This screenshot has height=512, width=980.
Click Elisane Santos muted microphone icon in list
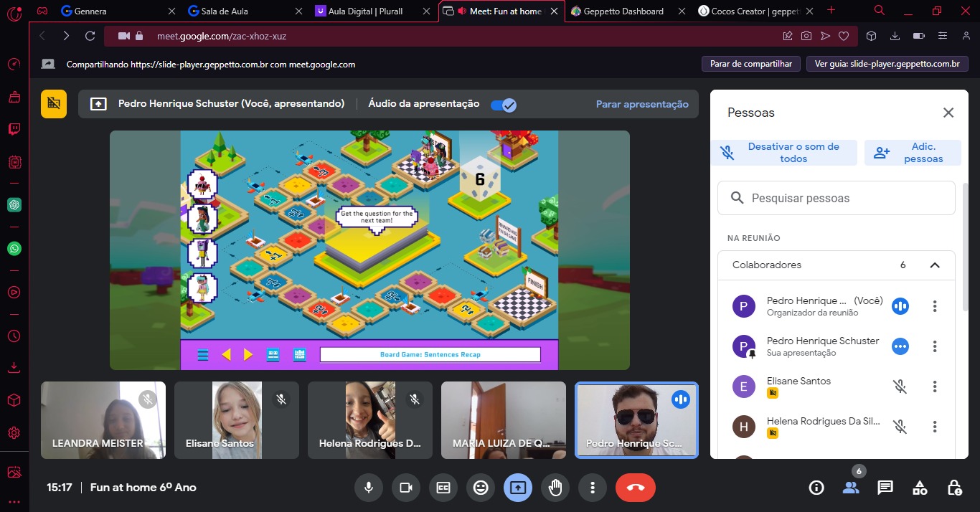coord(900,387)
